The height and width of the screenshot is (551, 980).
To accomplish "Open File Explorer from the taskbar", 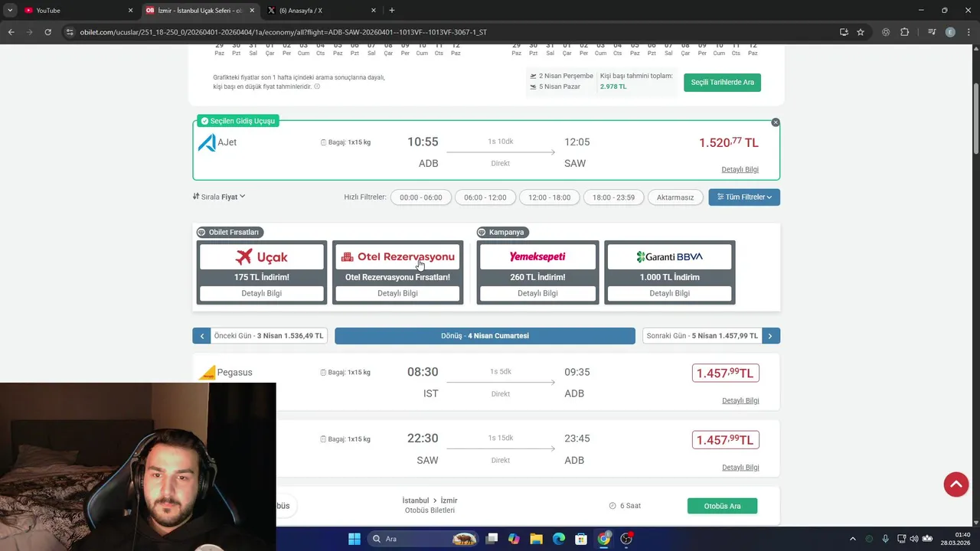I will click(x=536, y=539).
